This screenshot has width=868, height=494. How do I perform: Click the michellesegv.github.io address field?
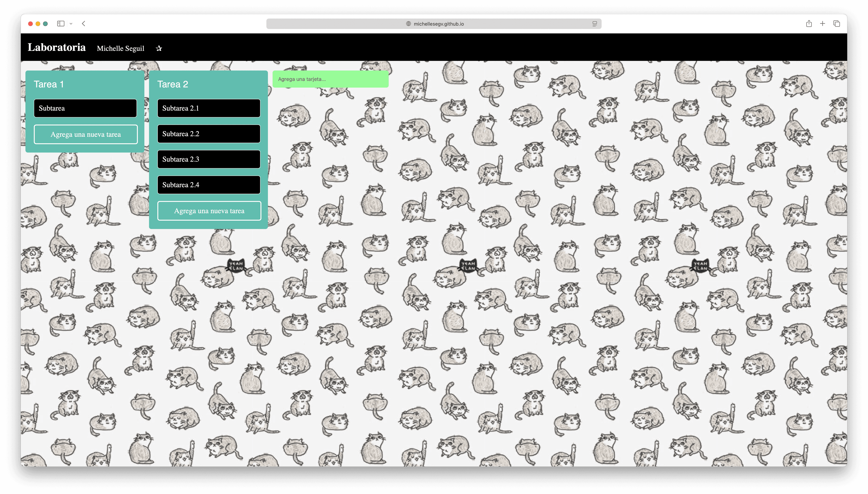(x=439, y=24)
